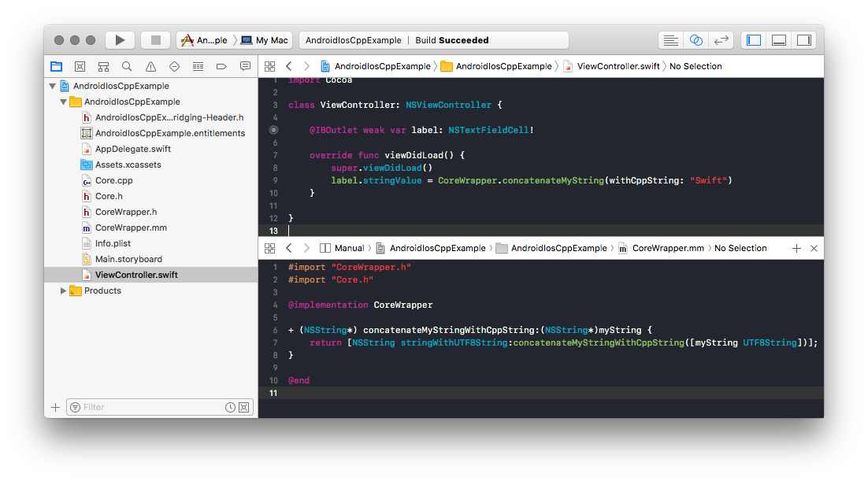Switch to the assistant editor

696,40
